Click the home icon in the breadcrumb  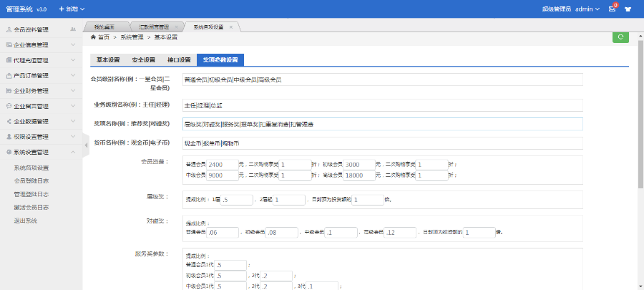click(93, 37)
